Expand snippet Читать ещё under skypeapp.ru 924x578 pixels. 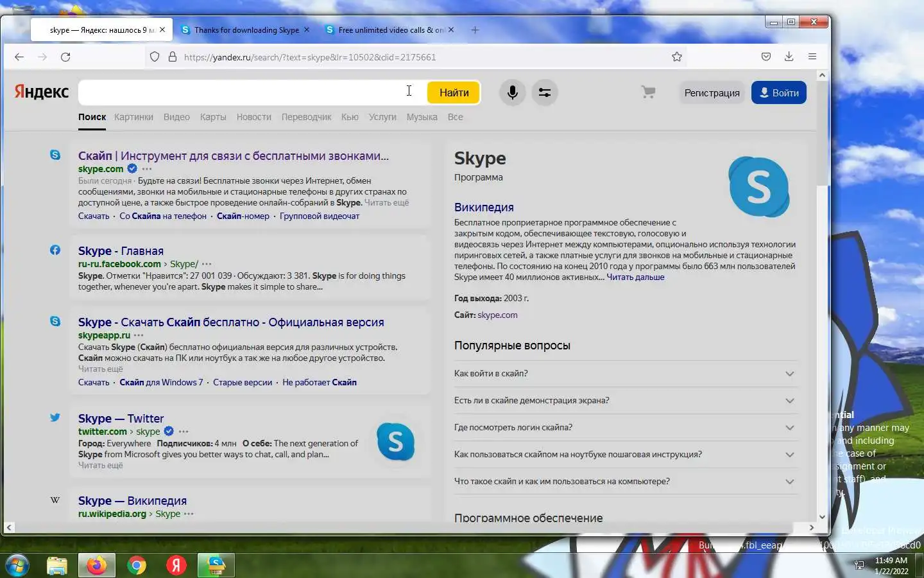(x=100, y=369)
